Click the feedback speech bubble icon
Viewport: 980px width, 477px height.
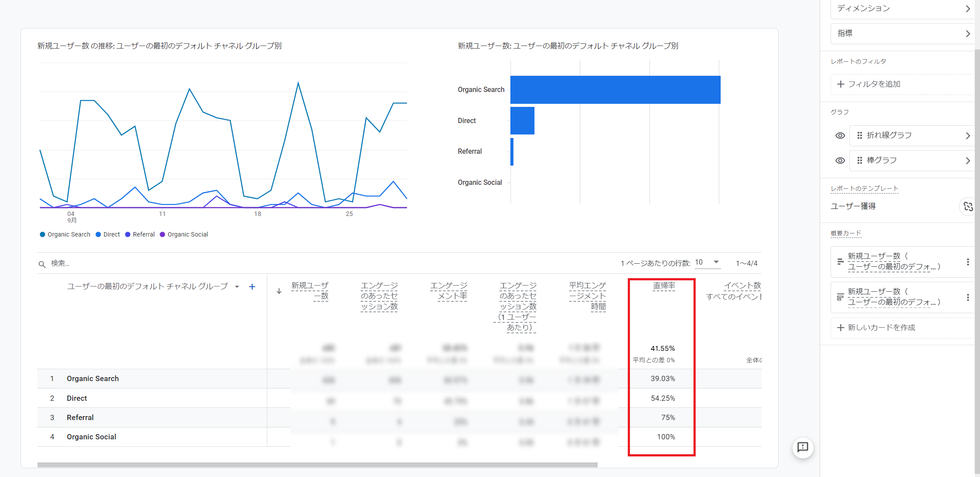[x=803, y=447]
